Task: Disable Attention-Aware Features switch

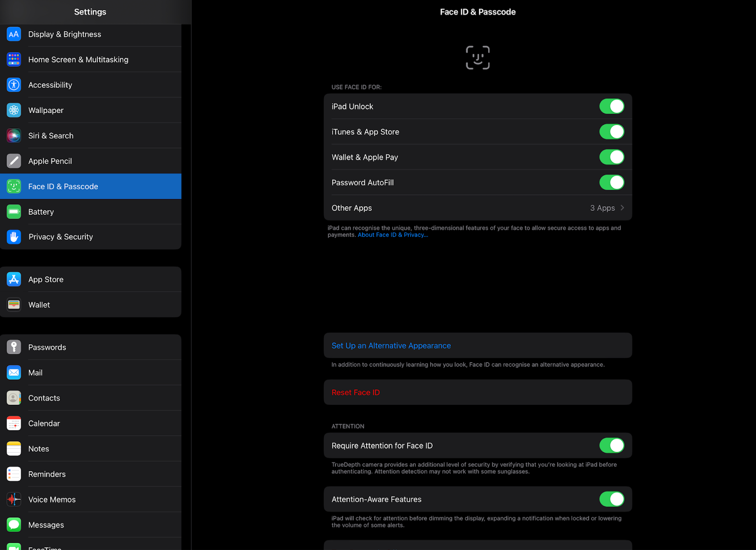Action: (x=612, y=499)
